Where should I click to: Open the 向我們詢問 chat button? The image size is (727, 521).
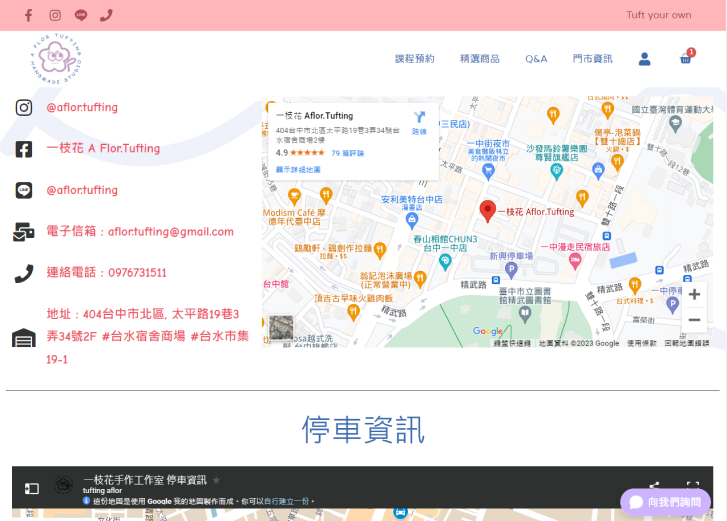tap(665, 502)
